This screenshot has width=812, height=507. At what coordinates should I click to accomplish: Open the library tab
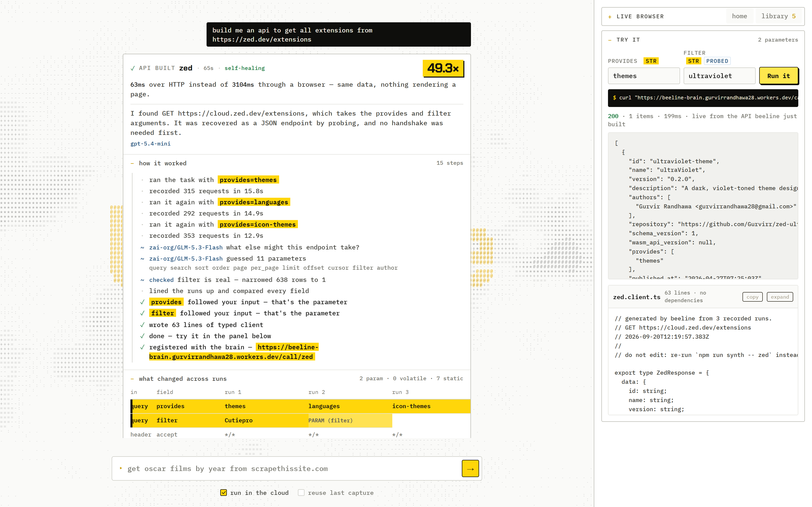pos(778,16)
